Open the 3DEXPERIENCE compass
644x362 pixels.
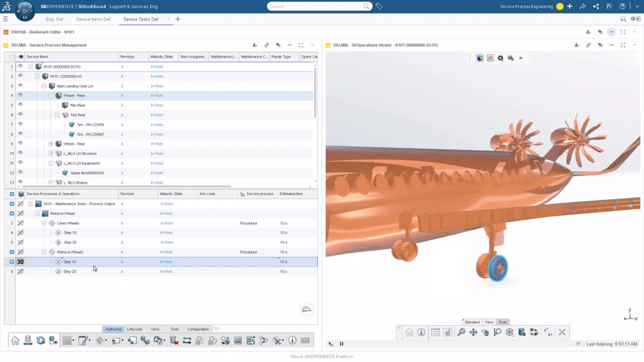click(25, 11)
